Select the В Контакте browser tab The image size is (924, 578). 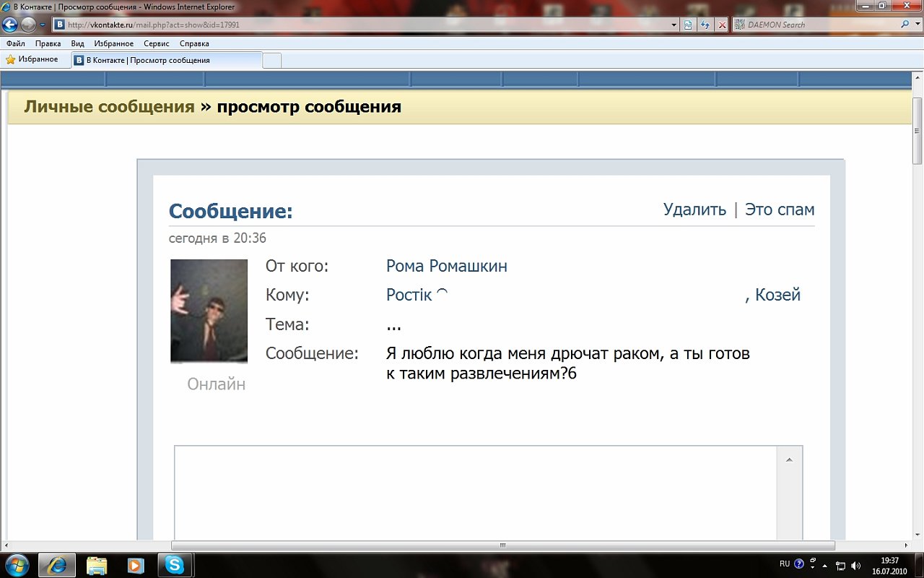[x=166, y=61]
